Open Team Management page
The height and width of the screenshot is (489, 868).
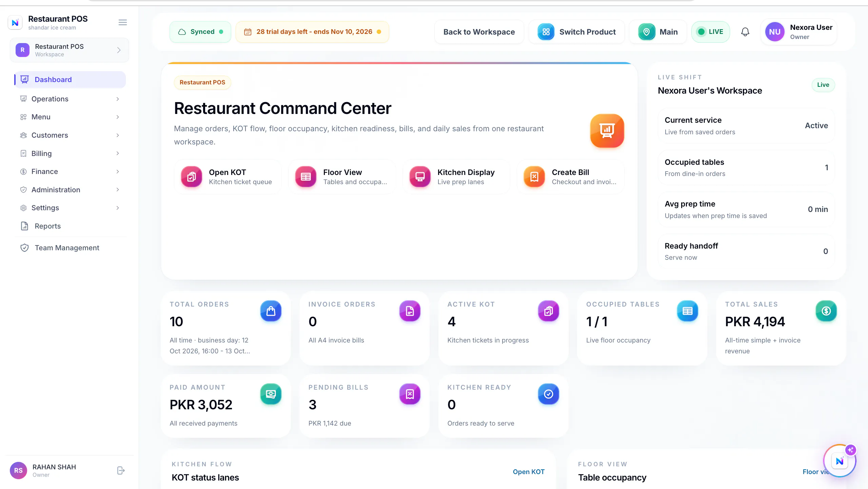point(70,248)
